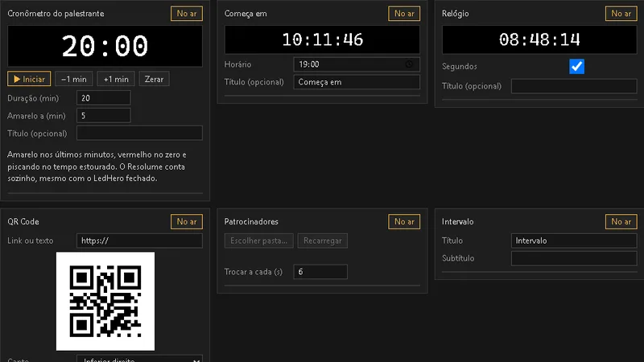Viewport: 644px width, 362px height.
Task: Click the 08:48:14 clock display
Action: (539, 39)
